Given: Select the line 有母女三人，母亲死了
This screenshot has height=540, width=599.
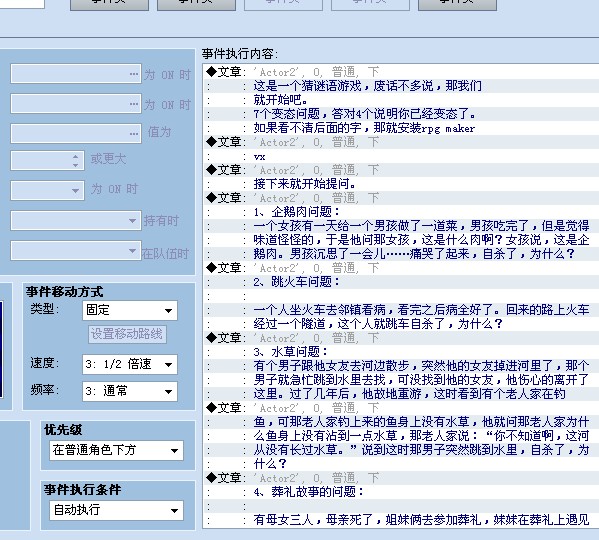Looking at the screenshot, I should point(401,520).
